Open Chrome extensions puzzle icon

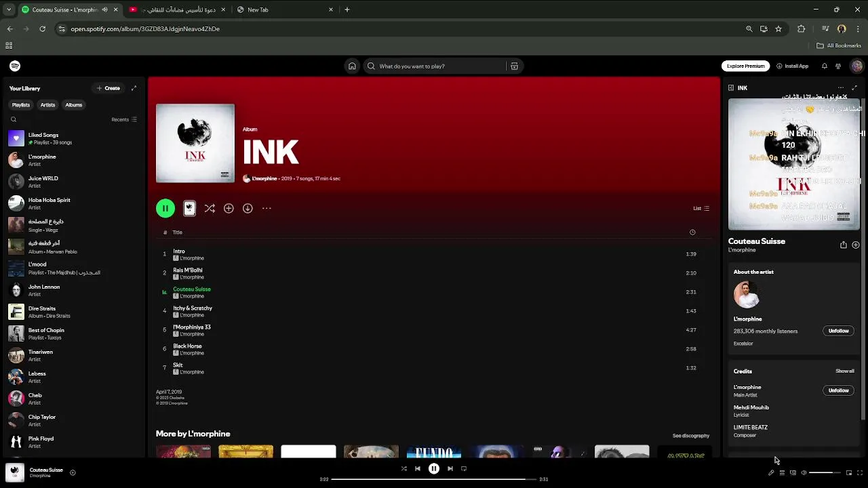(x=802, y=28)
